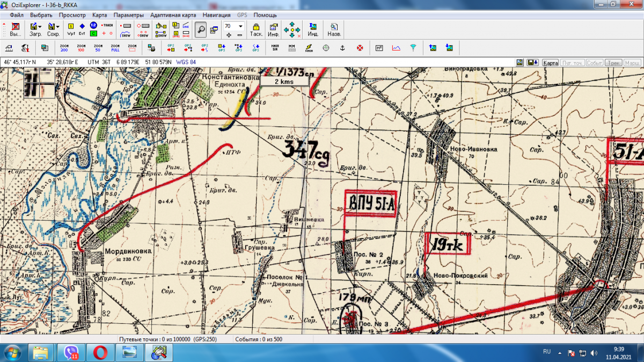Click the Карта button above the map
Screen dimensions: 644x362
pyautogui.click(x=550, y=63)
